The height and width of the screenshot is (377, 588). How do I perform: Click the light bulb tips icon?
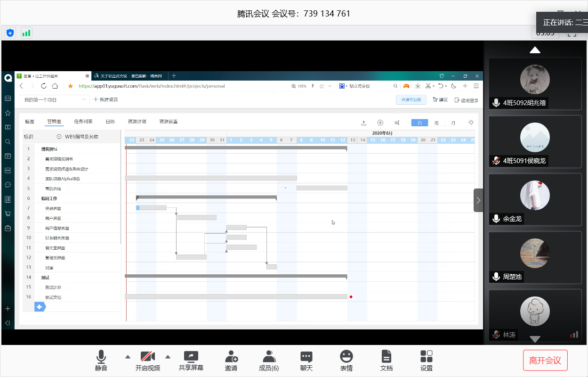click(471, 122)
